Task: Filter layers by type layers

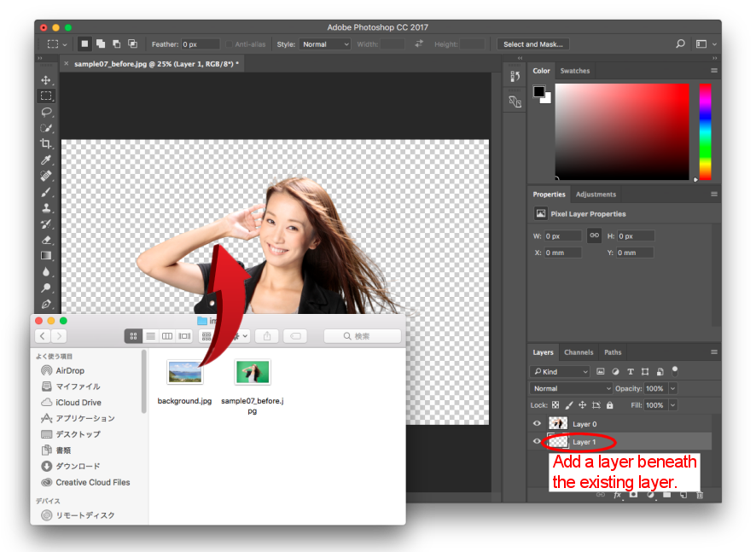Action: pyautogui.click(x=631, y=372)
